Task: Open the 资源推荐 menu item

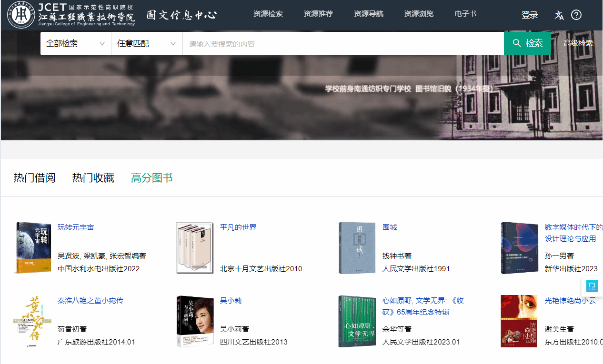Action: point(318,14)
